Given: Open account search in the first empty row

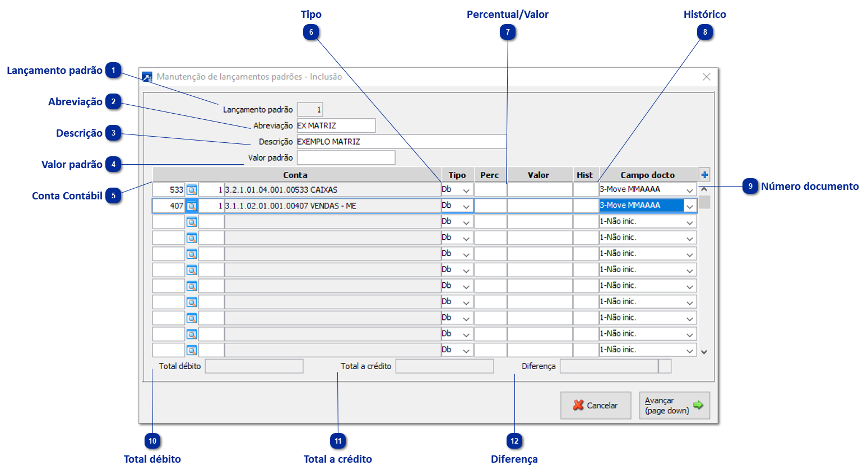Looking at the screenshot, I should (x=192, y=222).
